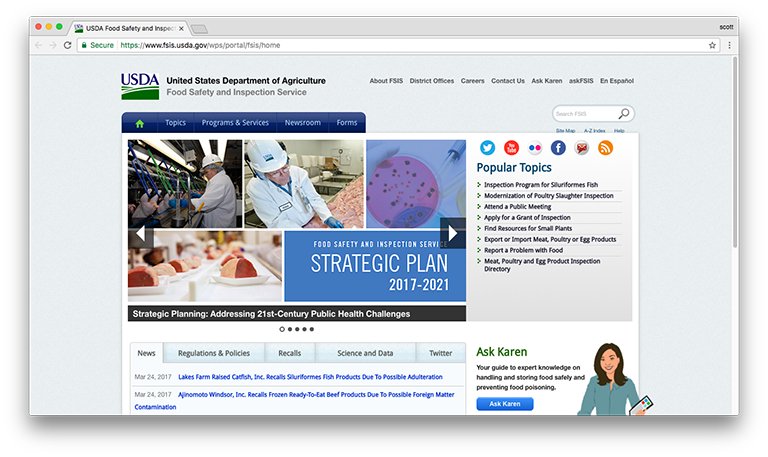Screen dimensions: 768x457
Task: Switch to the Recalls tab
Action: pos(290,353)
